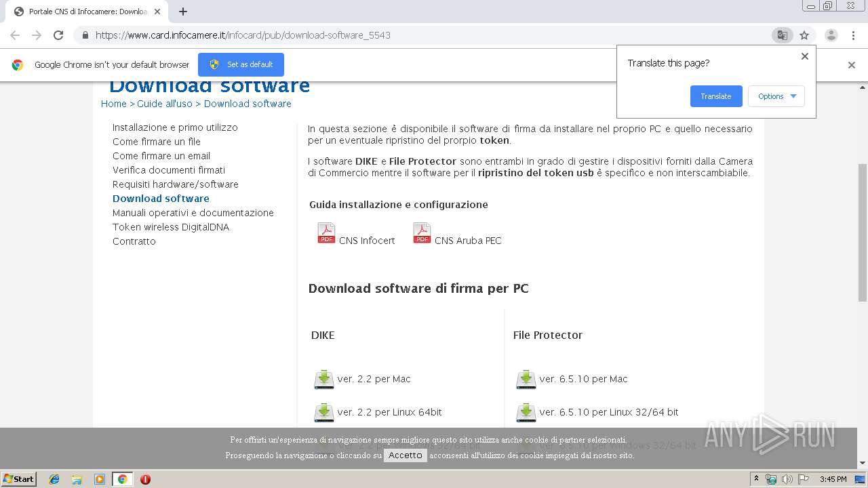The height and width of the screenshot is (488, 868).
Task: Open Come firmare un email menu item
Action: tap(161, 156)
